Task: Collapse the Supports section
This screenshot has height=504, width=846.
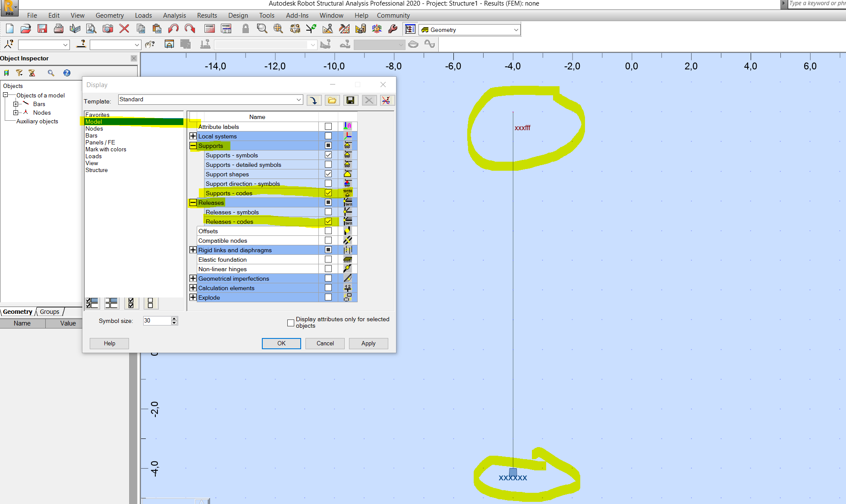Action: coord(193,146)
